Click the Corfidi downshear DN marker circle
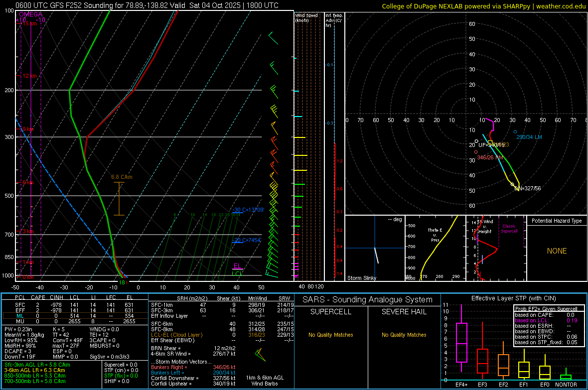588x390 pixels. tap(513, 184)
